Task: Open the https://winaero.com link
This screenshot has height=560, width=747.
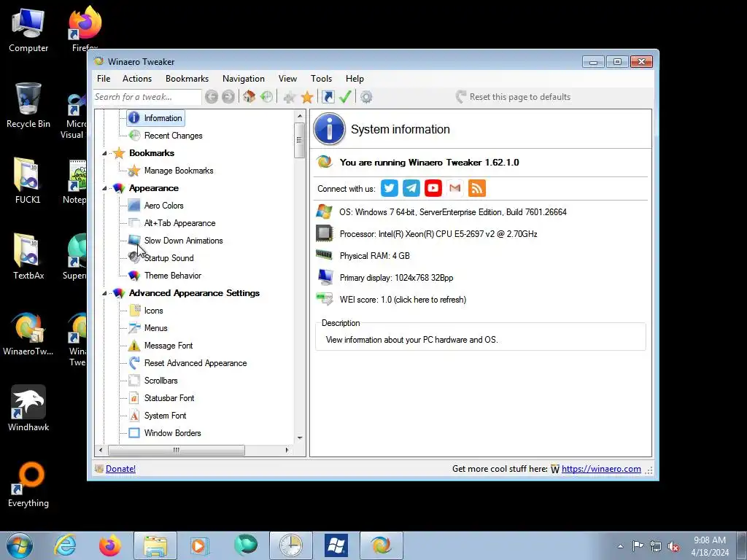Action: coord(601,469)
